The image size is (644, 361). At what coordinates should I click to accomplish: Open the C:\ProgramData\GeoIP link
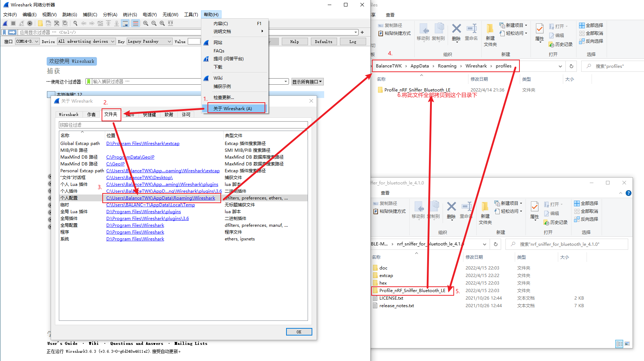click(130, 157)
